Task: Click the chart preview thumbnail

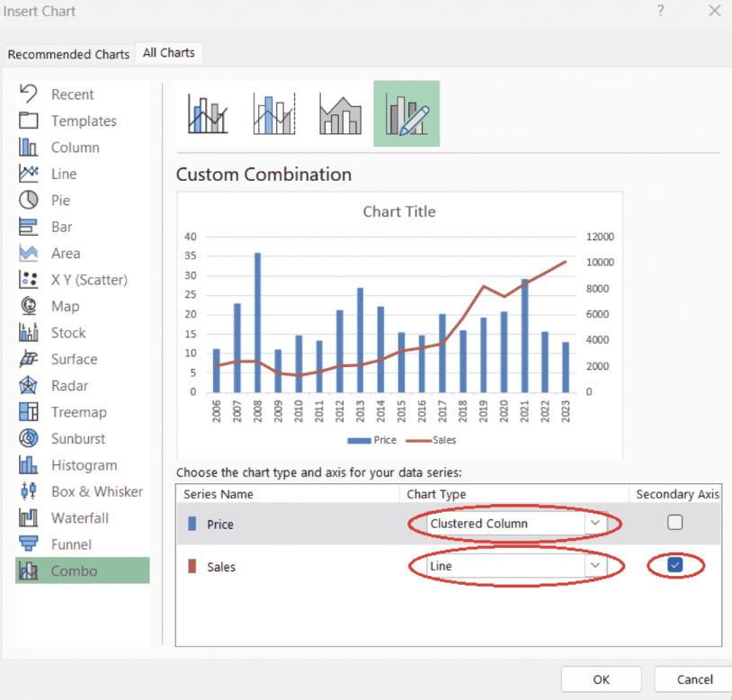Action: 399,324
